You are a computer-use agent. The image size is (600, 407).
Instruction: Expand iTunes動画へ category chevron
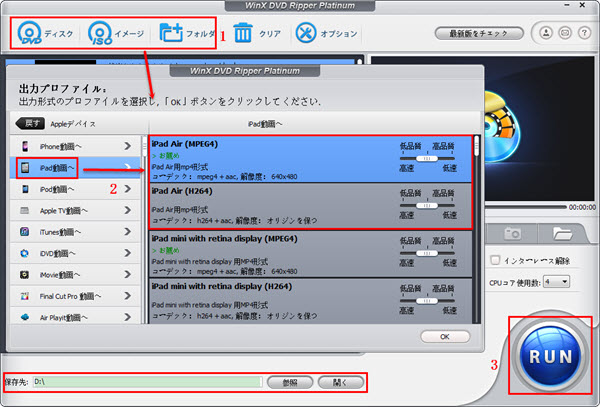(x=127, y=232)
